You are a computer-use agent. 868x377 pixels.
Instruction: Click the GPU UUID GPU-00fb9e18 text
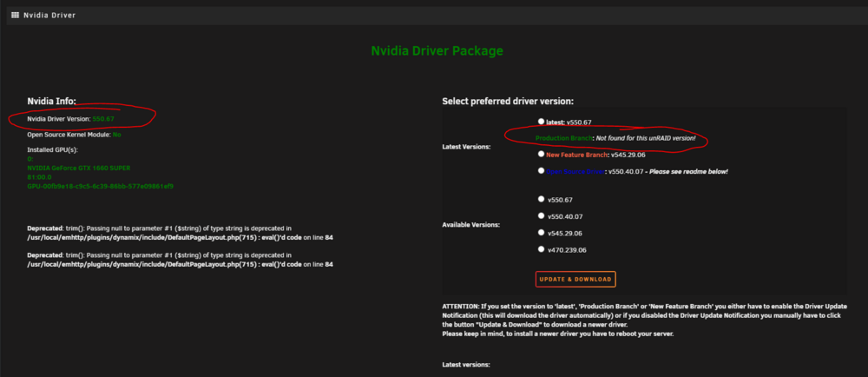100,186
